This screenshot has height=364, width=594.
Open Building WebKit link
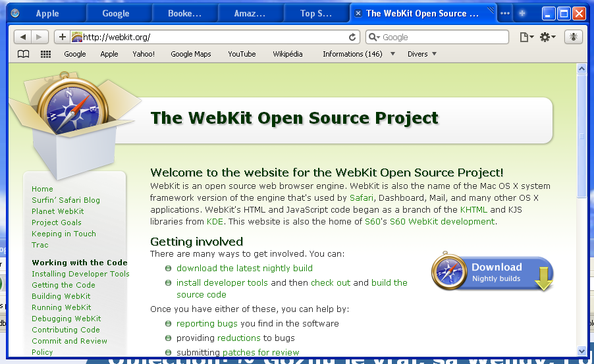click(x=61, y=296)
